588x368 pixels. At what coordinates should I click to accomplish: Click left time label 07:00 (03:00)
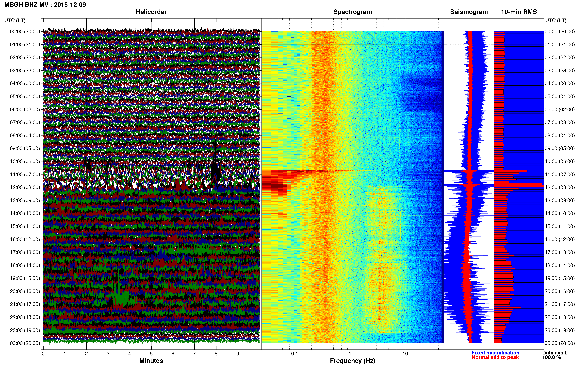pos(25,122)
